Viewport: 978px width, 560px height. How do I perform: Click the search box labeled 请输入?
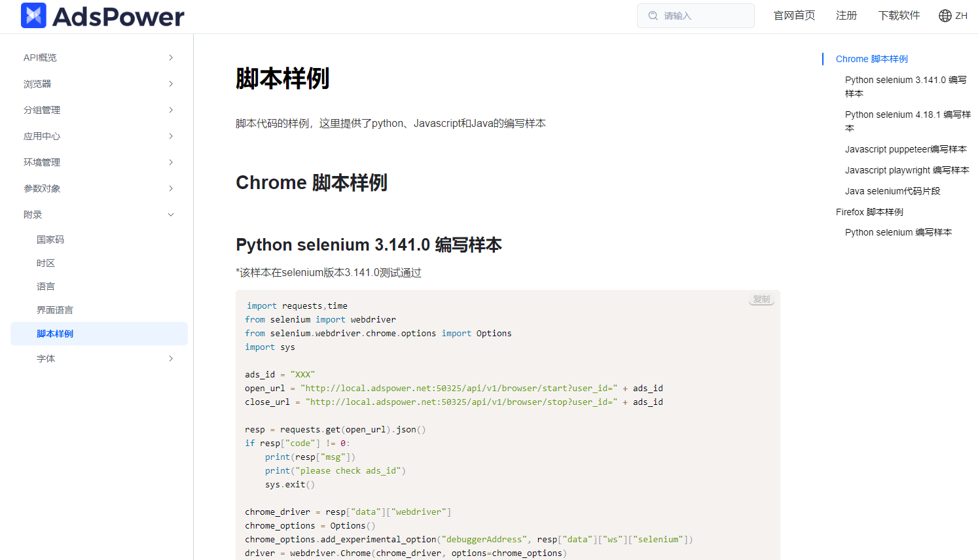[x=696, y=16]
